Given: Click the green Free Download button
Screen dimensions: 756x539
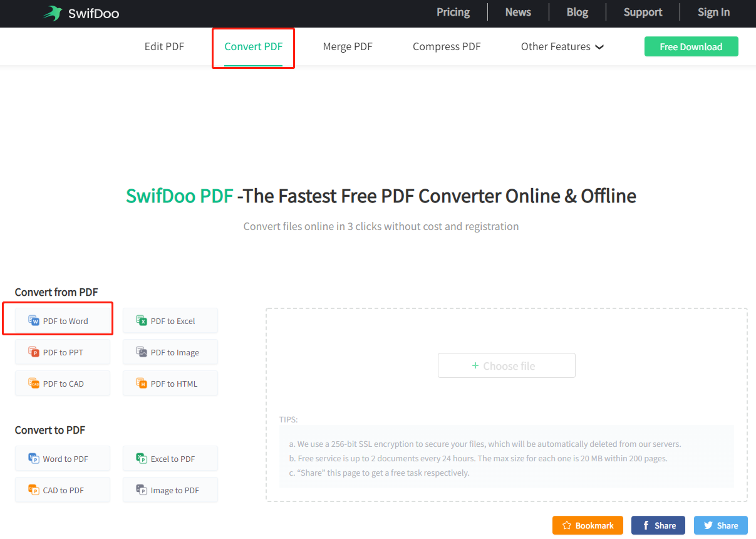Looking at the screenshot, I should (691, 46).
